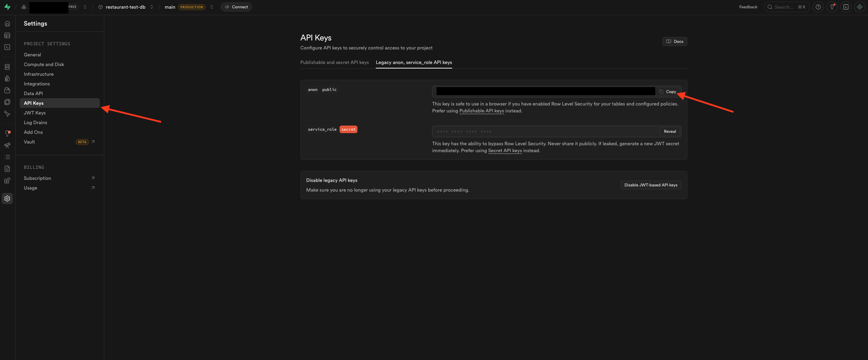This screenshot has width=868, height=360.
Task: Expand the organization switcher chevron
Action: 85,7
